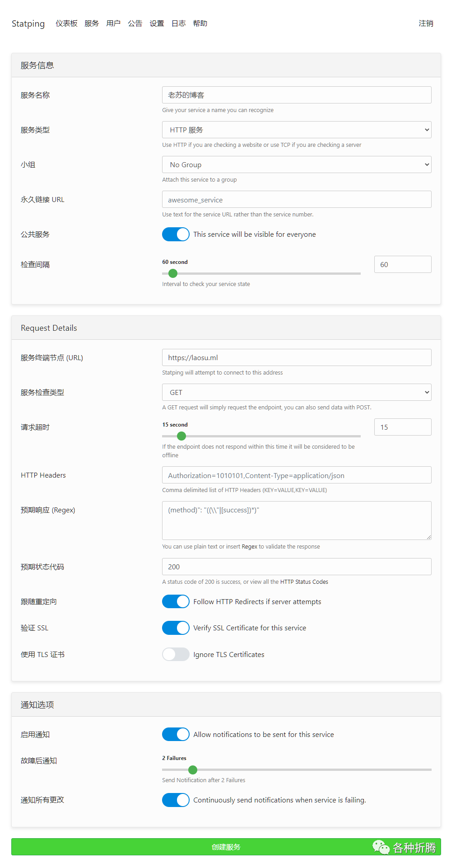
Task: Toggle Allow notifications for this service
Action: click(x=176, y=734)
